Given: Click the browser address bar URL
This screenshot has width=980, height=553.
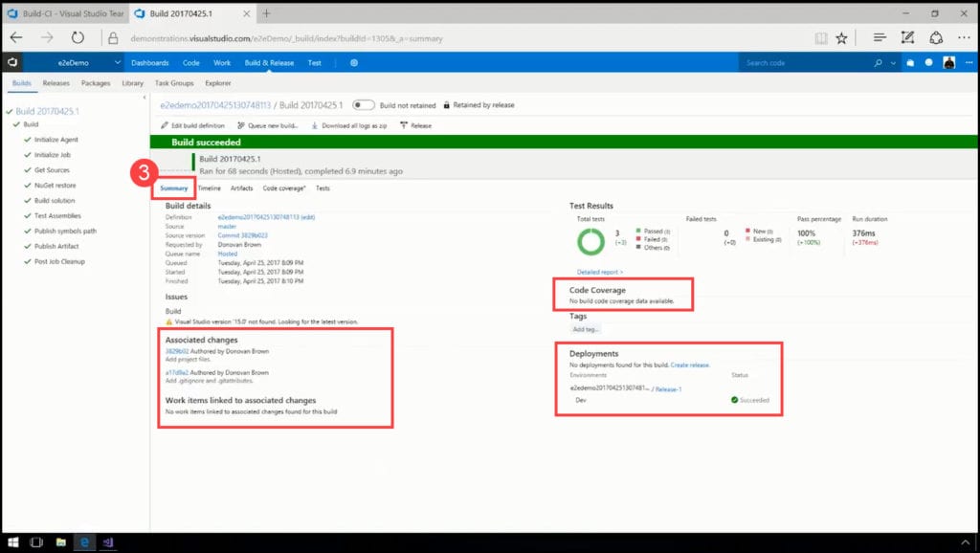Looking at the screenshot, I should tap(286, 38).
